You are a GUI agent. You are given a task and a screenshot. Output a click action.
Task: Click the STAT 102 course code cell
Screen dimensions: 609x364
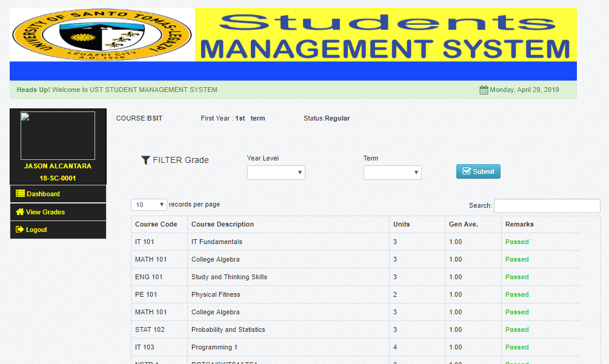tap(159, 329)
